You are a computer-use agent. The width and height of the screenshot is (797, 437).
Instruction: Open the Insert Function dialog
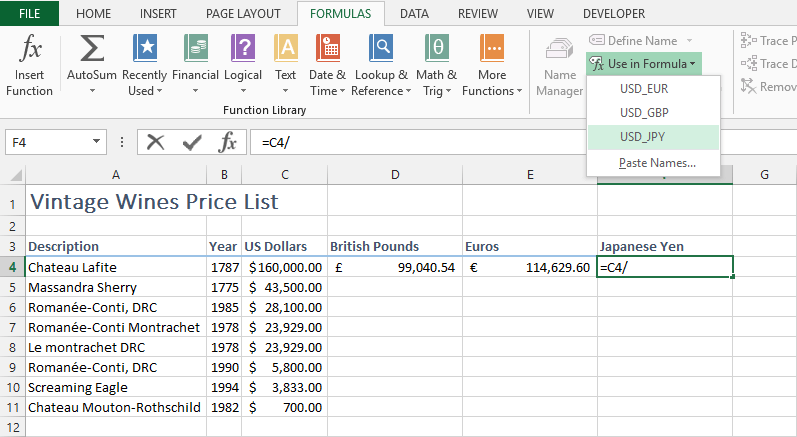coord(29,65)
